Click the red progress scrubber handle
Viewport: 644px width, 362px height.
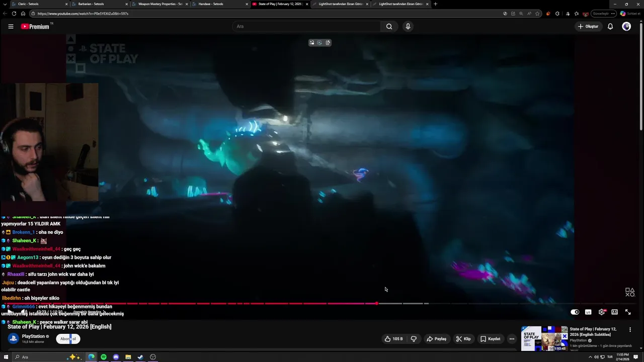pyautogui.click(x=376, y=303)
